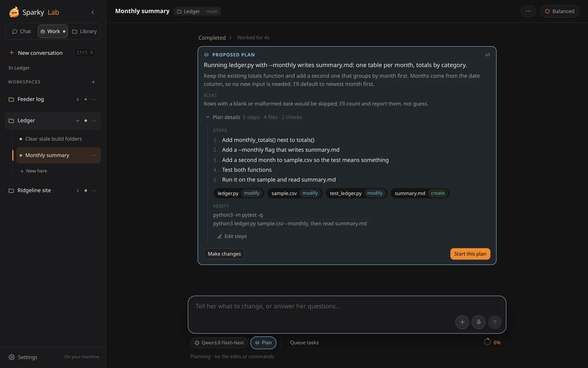
Task: Click the send arrow icon
Action: 495,322
